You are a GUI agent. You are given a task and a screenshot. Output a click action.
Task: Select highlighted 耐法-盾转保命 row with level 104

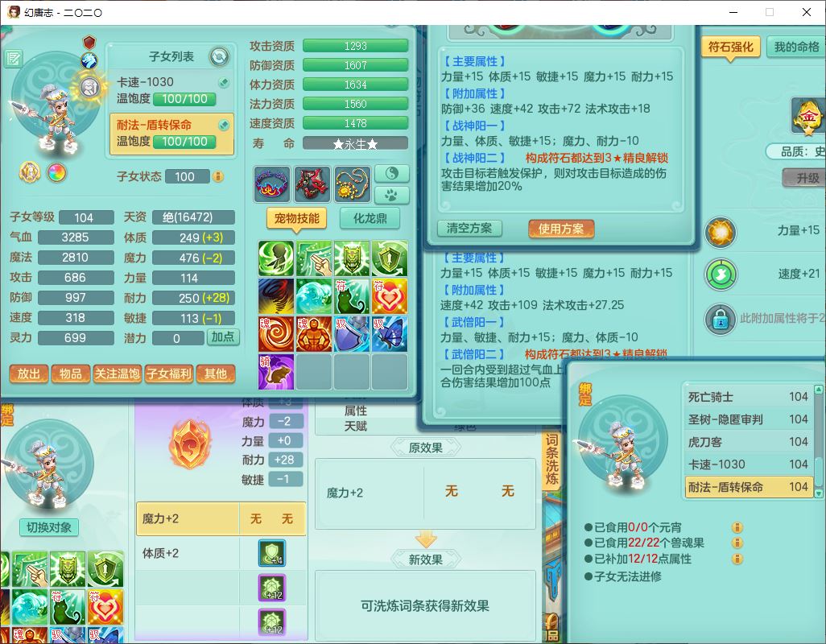pos(748,487)
